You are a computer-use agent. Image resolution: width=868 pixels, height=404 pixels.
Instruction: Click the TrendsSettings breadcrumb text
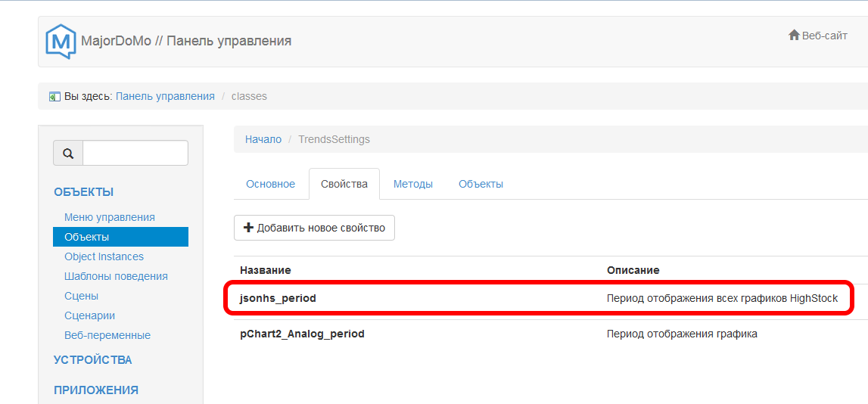[334, 139]
